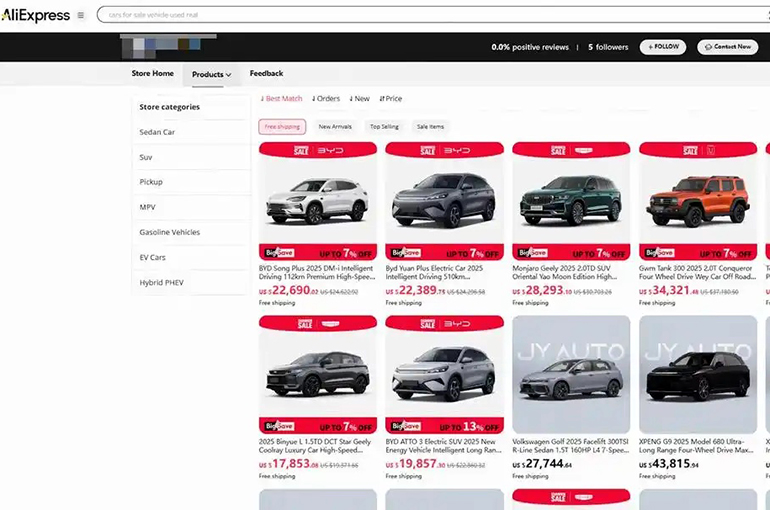This screenshot has width=770, height=510.
Task: Expand the Products dropdown tab
Action: (212, 75)
